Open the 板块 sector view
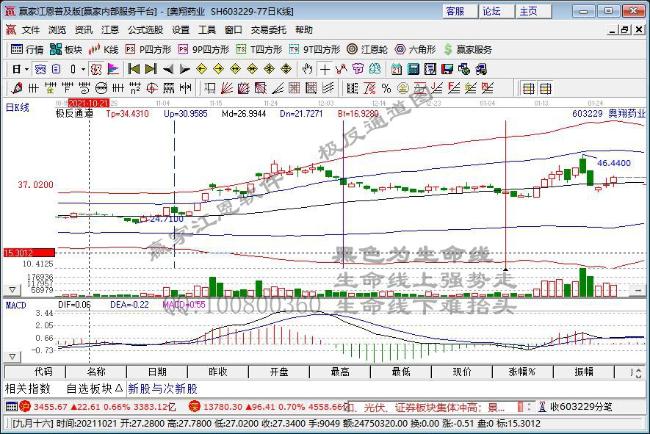The image size is (650, 434). (x=65, y=50)
